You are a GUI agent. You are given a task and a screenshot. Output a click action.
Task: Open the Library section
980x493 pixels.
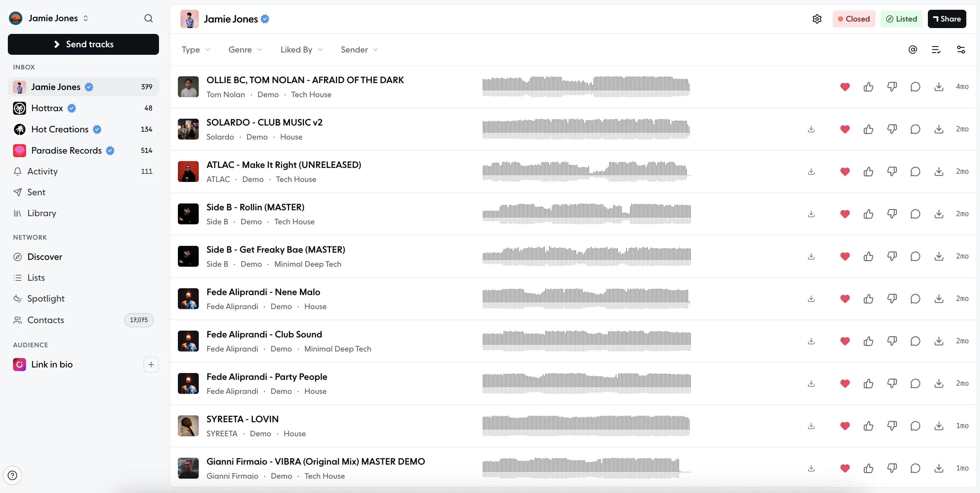[x=83, y=213]
